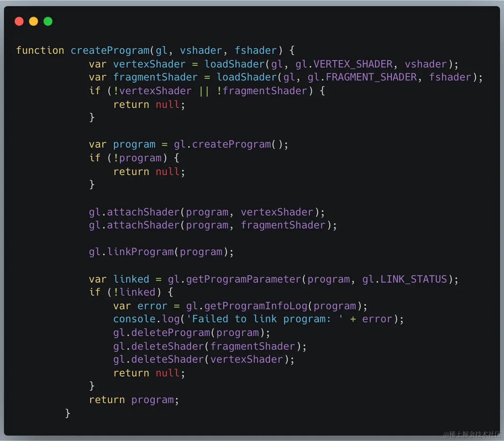504x441 pixels.
Task: Click the string 'Failed to link program: '
Action: [265, 319]
